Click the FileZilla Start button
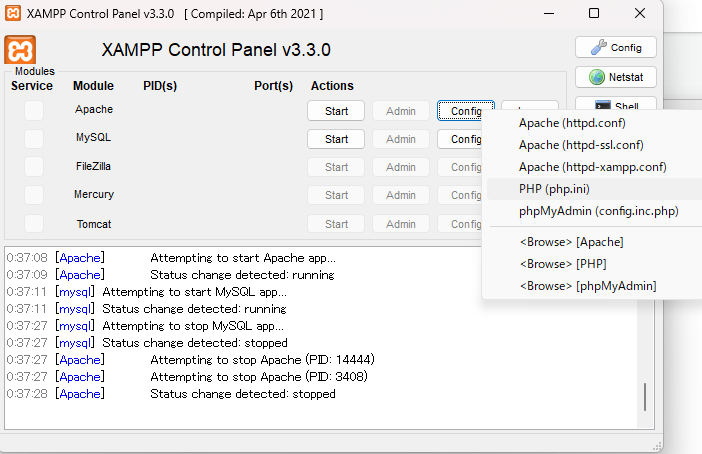The width and height of the screenshot is (702, 454). click(336, 167)
